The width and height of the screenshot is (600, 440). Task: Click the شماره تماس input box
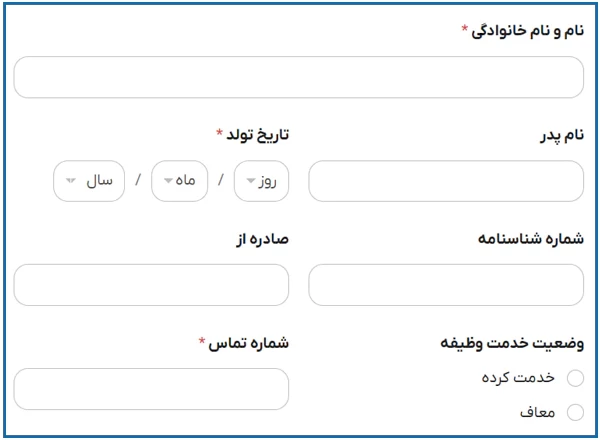(x=151, y=389)
